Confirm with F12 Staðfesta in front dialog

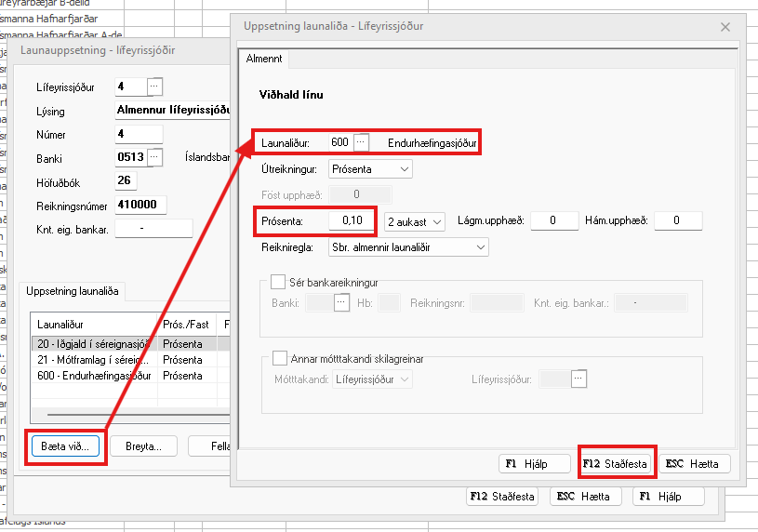(616, 463)
